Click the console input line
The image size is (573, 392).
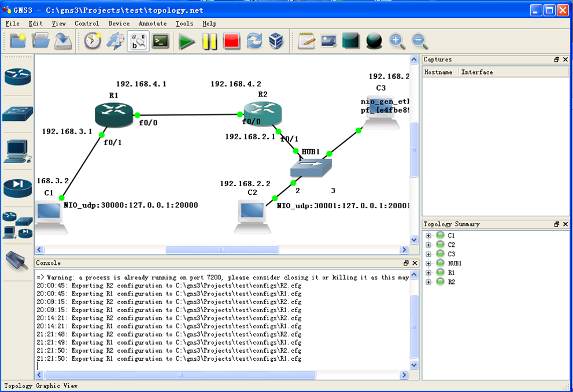[223, 366]
